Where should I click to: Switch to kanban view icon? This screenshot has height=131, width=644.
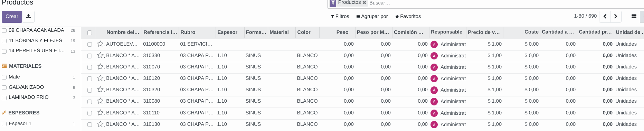point(634,16)
